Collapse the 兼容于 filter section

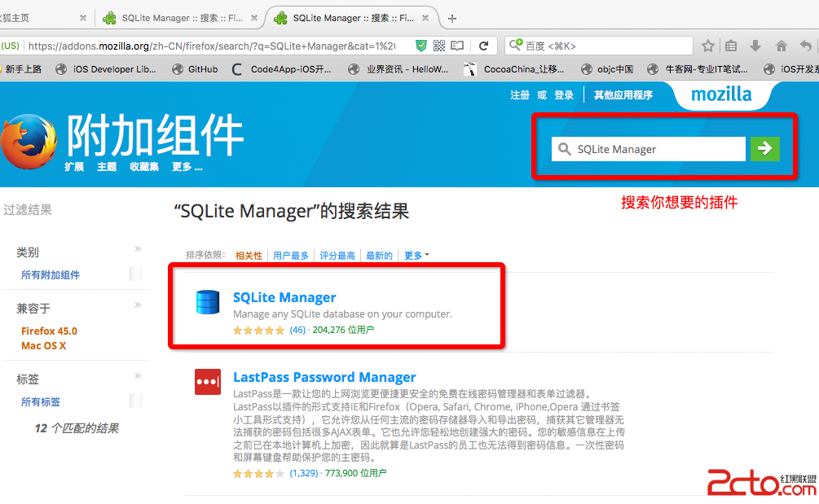138,305
